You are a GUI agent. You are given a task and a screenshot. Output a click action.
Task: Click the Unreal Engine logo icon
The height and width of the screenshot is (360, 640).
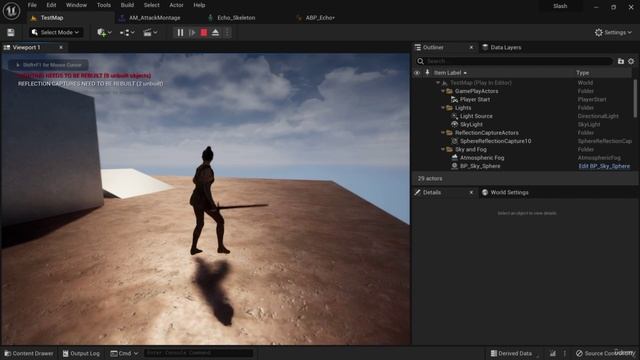click(x=11, y=11)
